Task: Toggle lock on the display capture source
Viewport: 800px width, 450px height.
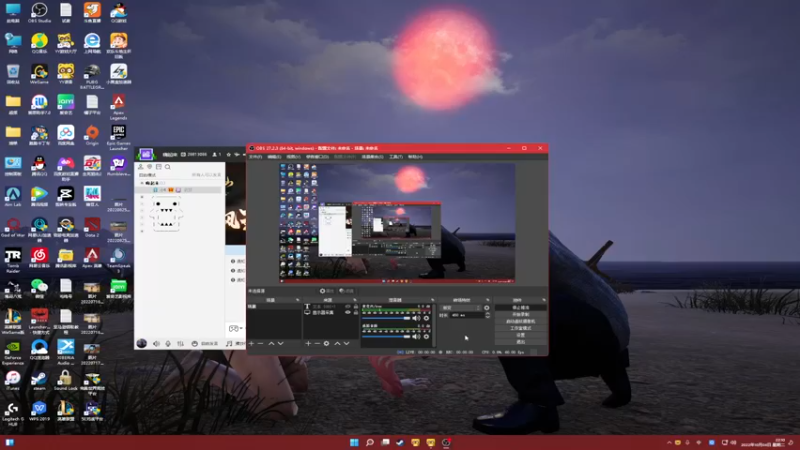Action: pos(356,312)
